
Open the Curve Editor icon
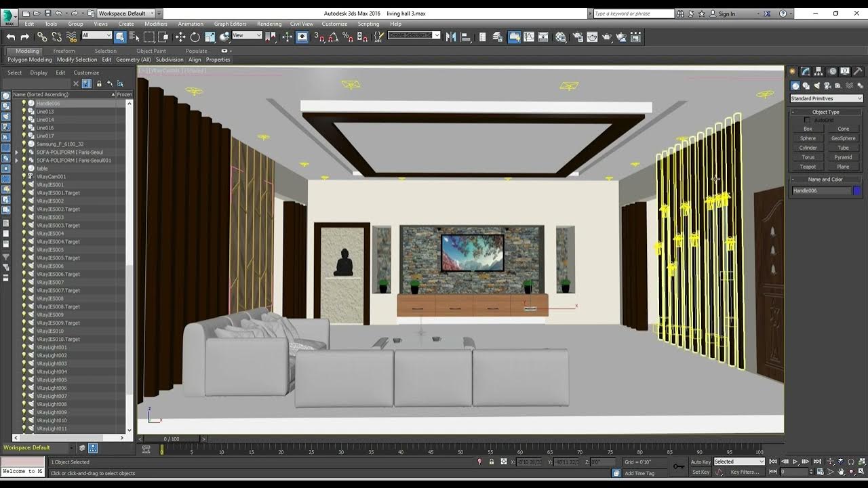(530, 37)
